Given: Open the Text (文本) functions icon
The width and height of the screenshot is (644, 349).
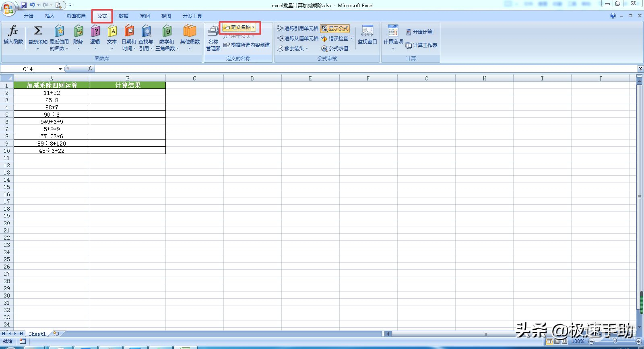Looking at the screenshot, I should tap(112, 31).
